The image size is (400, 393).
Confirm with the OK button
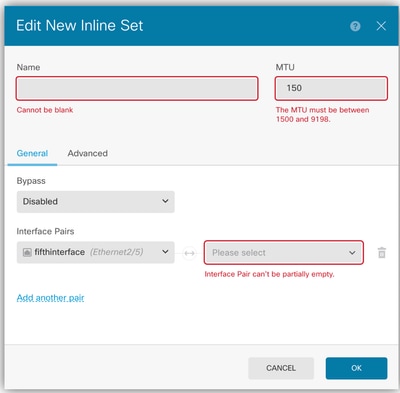pos(356,368)
